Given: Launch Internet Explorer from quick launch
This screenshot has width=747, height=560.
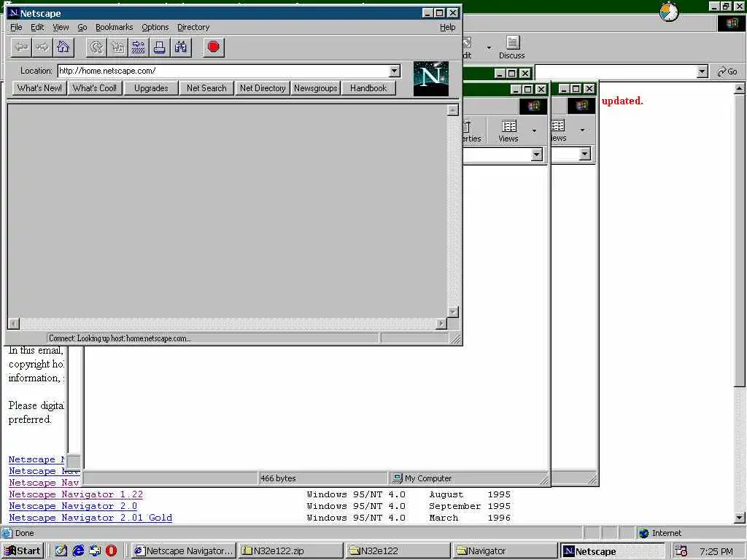Looking at the screenshot, I should pyautogui.click(x=78, y=551).
